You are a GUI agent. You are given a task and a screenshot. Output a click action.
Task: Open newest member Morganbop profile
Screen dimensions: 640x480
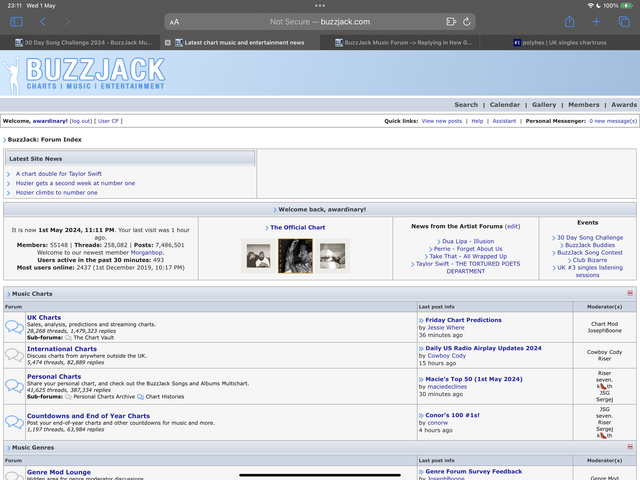coord(147,253)
